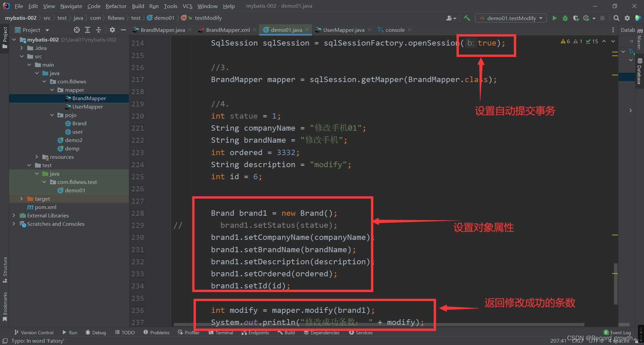Open the Terminal tool window
Screen dimensions: 644x345
pos(221,333)
